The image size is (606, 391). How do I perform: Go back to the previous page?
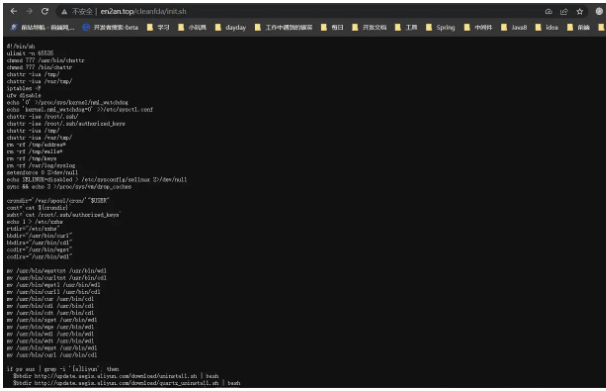click(x=14, y=12)
